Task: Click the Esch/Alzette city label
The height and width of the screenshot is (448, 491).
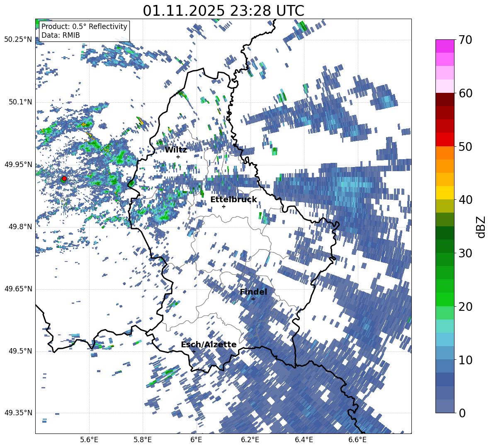Action: point(209,344)
